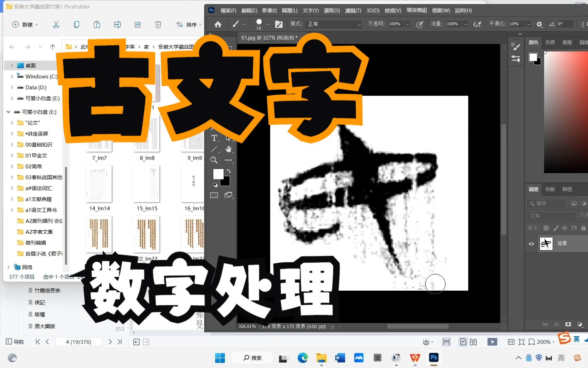The height and width of the screenshot is (368, 588).
Task: Select the Zoom tool in Photoshop
Action: (214, 160)
